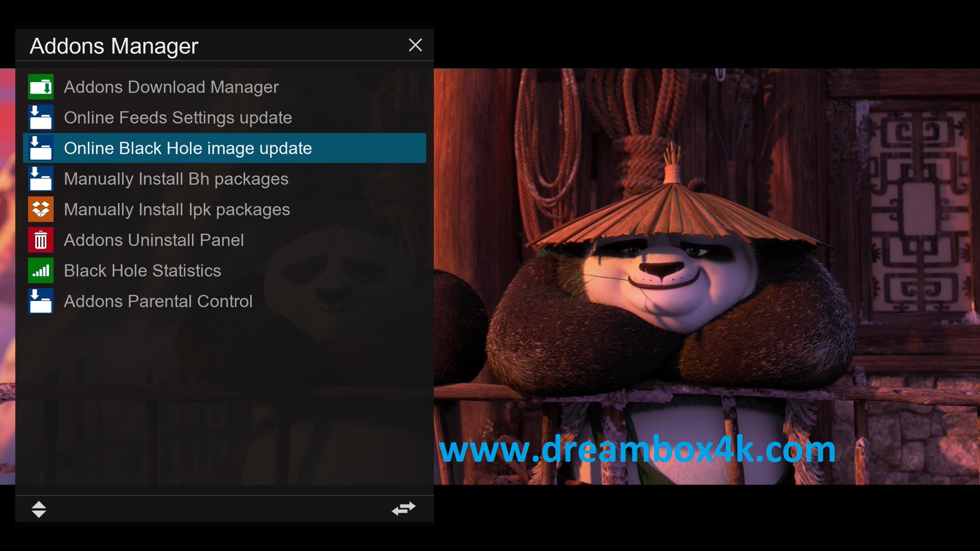Open Addons Download Manager entry
The image size is (980, 551).
[225, 87]
